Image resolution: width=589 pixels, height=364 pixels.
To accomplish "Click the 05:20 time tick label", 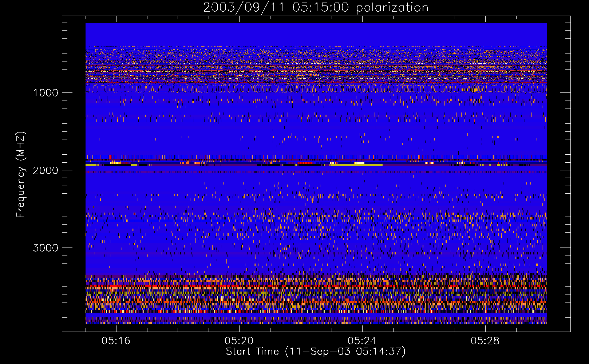I will [239, 341].
